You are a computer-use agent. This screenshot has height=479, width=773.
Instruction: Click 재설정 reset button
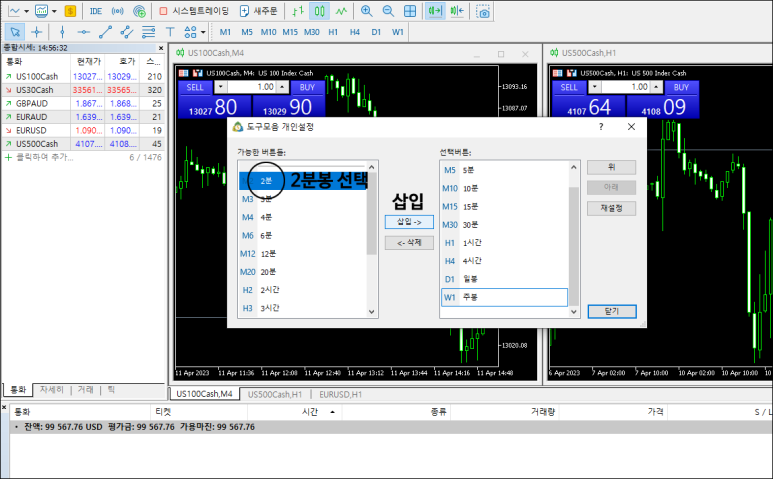click(611, 208)
